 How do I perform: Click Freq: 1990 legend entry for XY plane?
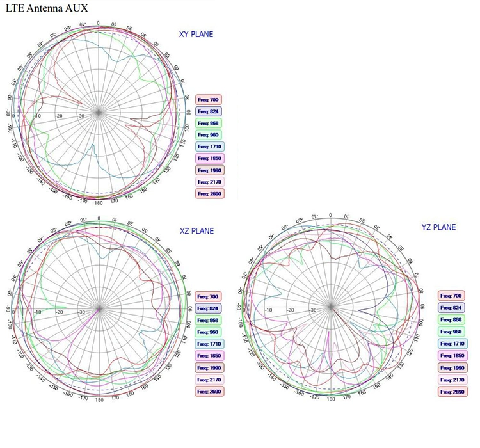208,170
